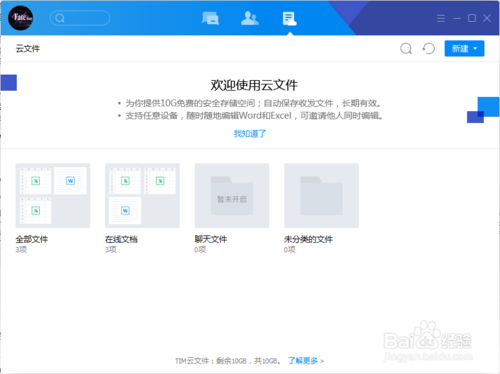
Task: Click the 未分类的文件 label
Action: pos(308,239)
